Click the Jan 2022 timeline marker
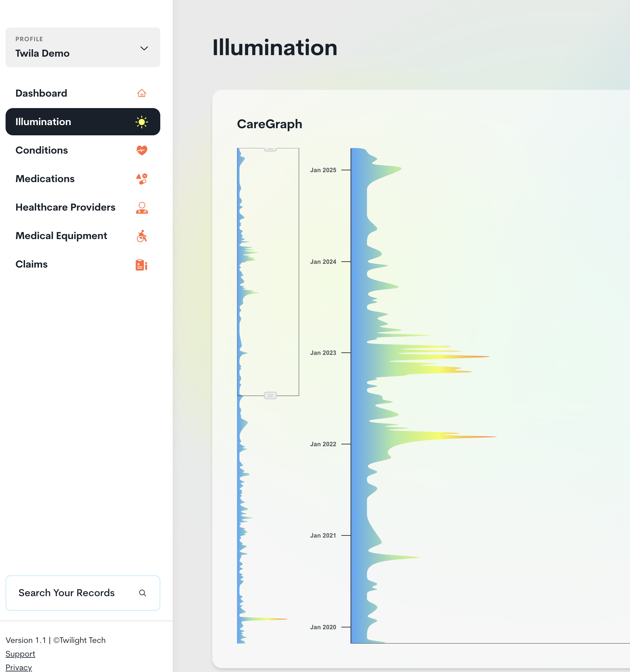This screenshot has height=672, width=630. (x=323, y=444)
